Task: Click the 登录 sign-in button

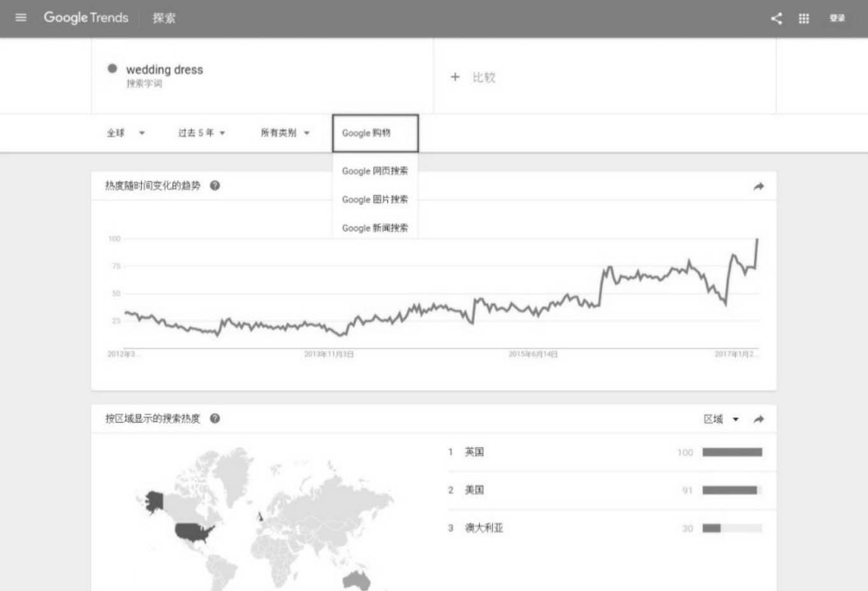Action: coord(837,18)
